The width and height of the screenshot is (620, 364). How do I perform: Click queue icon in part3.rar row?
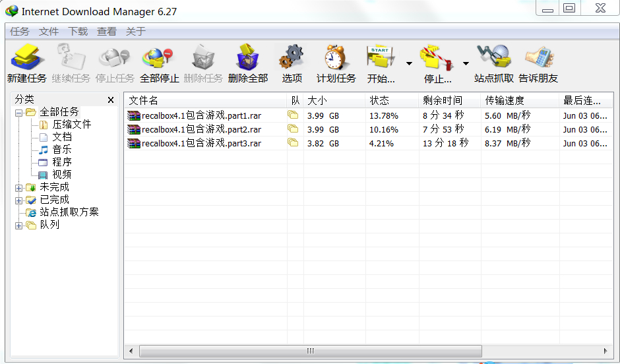click(293, 142)
